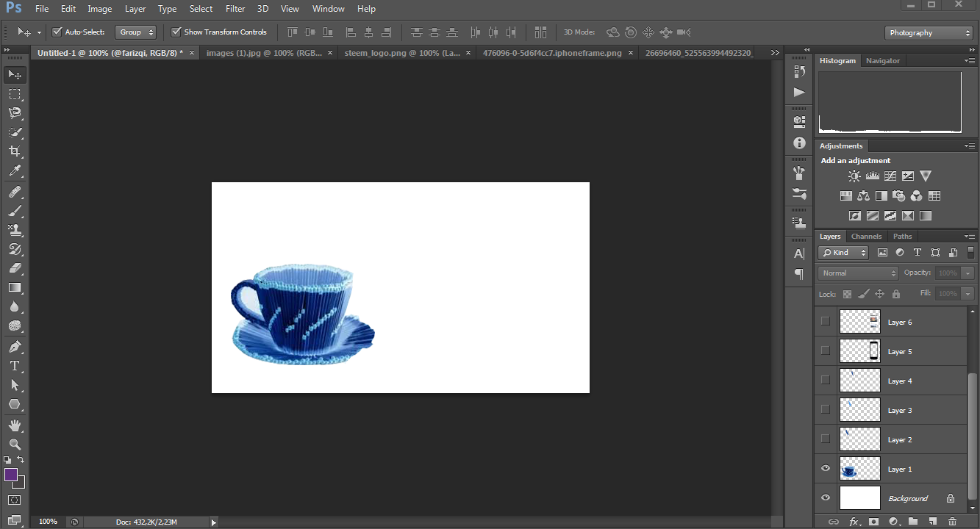This screenshot has width=980, height=529.
Task: Select the Zoom tool
Action: point(15,445)
